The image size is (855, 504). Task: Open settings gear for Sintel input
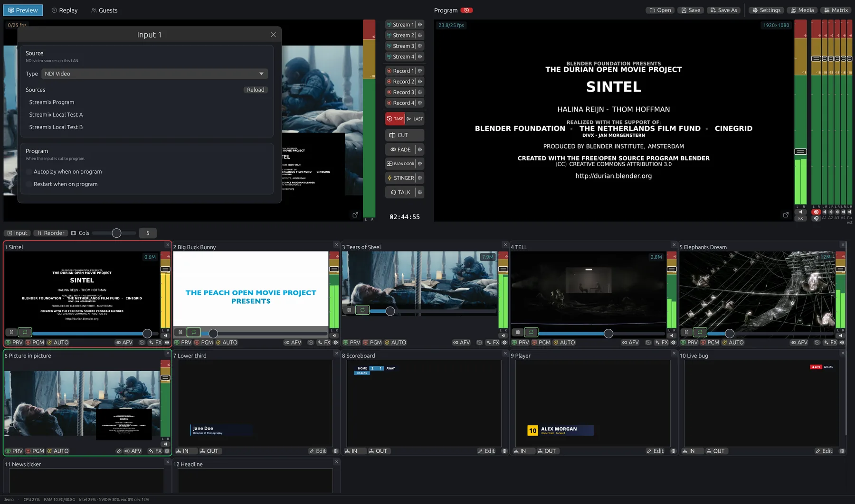tap(167, 343)
